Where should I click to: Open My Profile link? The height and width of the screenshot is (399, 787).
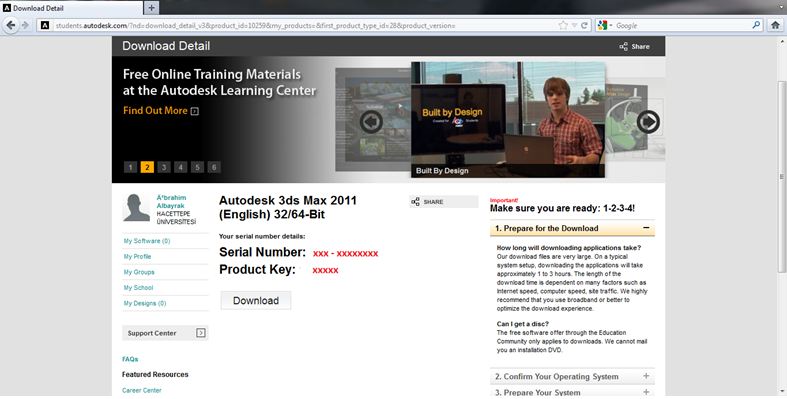click(138, 256)
